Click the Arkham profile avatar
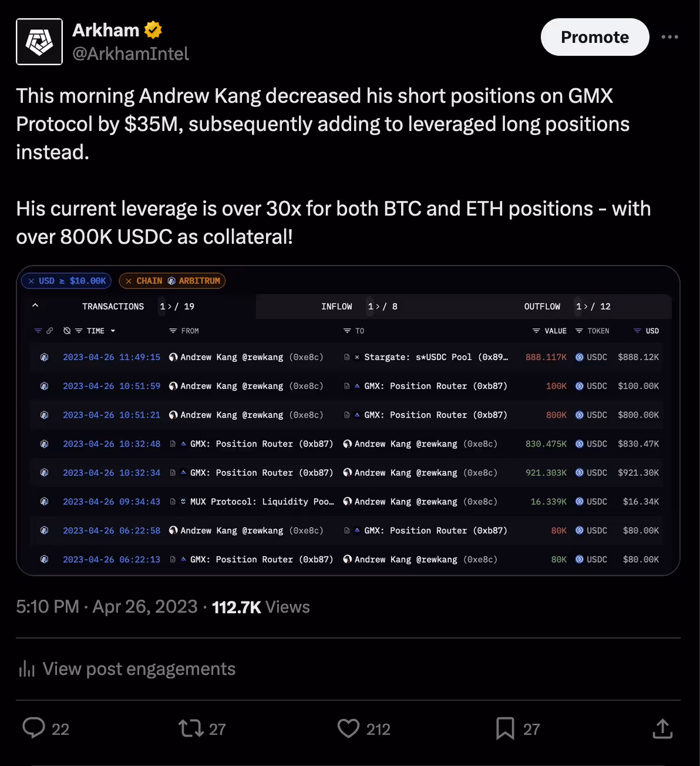 click(x=39, y=41)
